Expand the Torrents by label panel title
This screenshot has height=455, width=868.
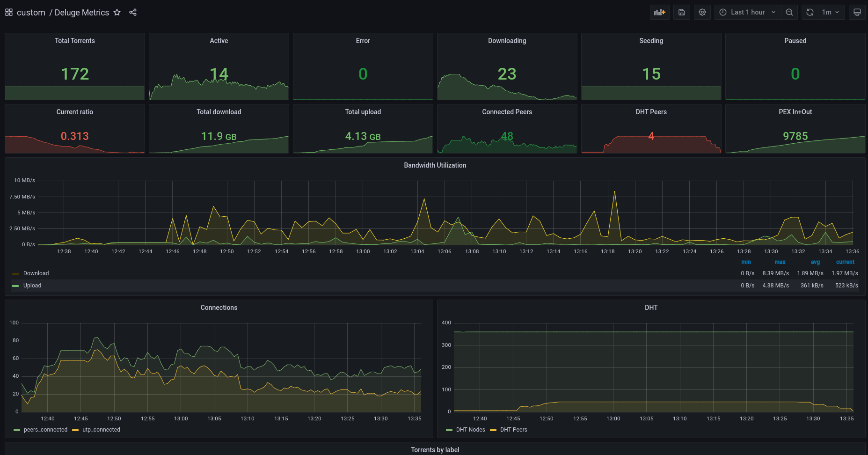(x=435, y=450)
